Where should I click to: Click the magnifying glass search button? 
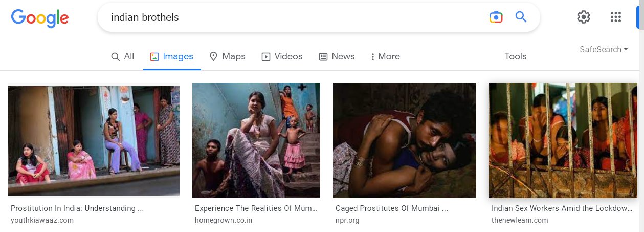(x=521, y=17)
